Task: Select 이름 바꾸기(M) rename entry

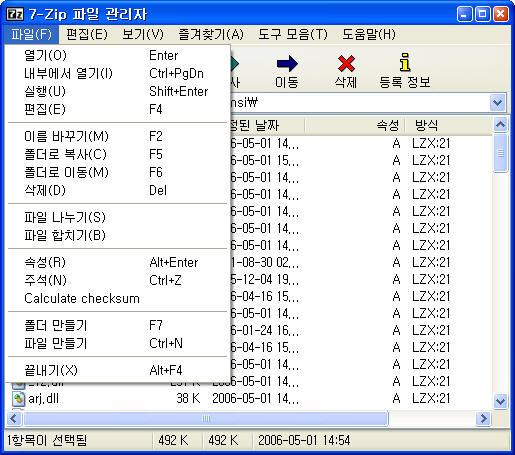Action: click(x=117, y=136)
